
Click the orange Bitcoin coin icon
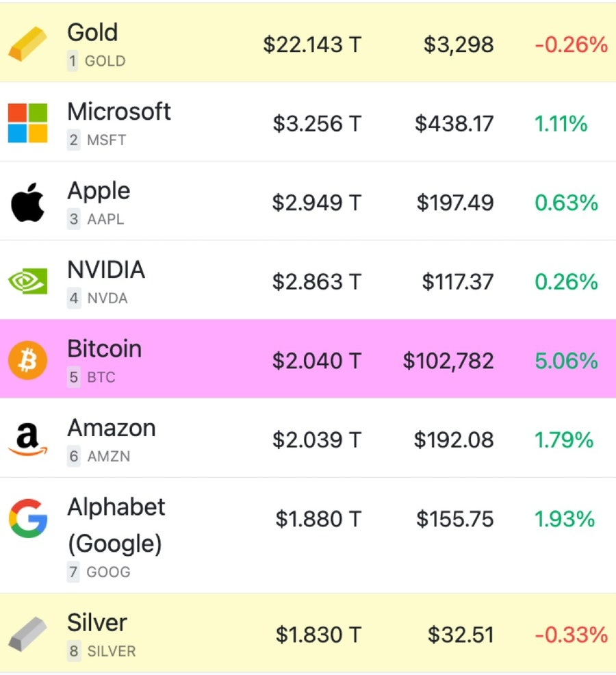(27, 360)
